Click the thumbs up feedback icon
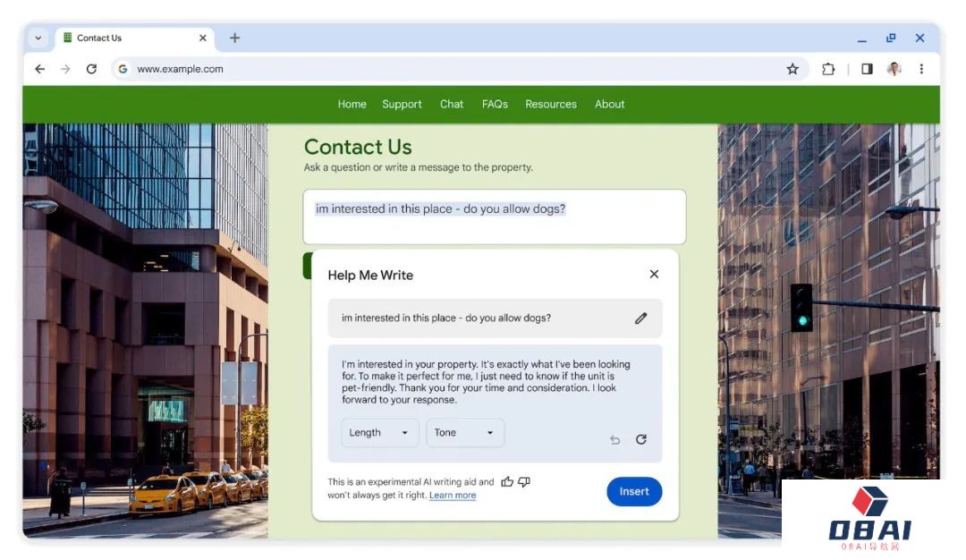This screenshot has height=560, width=966. (x=507, y=482)
